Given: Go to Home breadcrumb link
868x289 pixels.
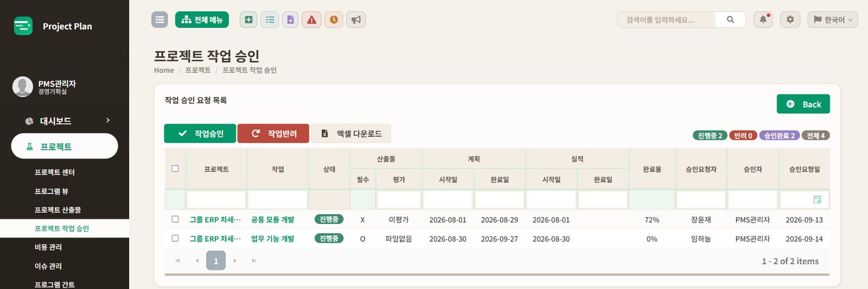Looking at the screenshot, I should pyautogui.click(x=164, y=70).
